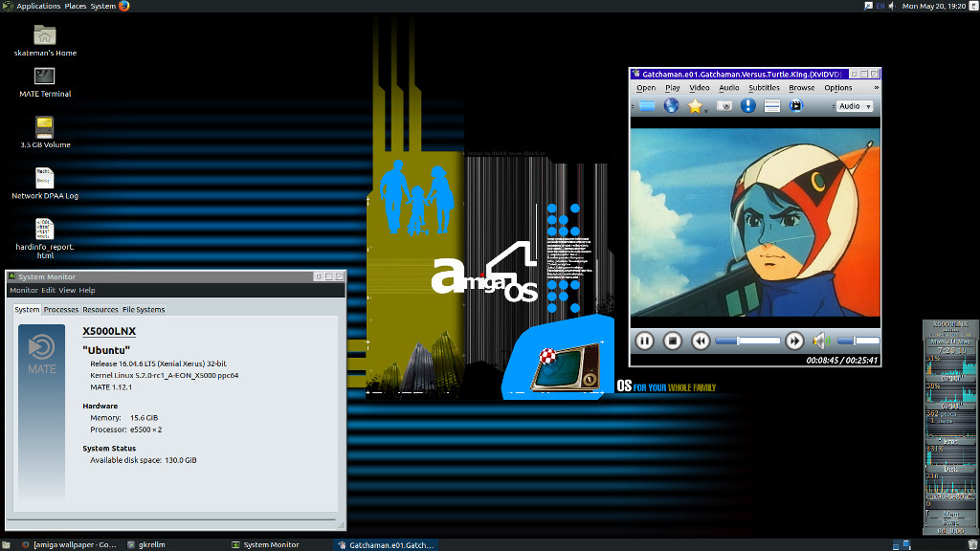Switch to the File Systems tab

[x=144, y=310]
